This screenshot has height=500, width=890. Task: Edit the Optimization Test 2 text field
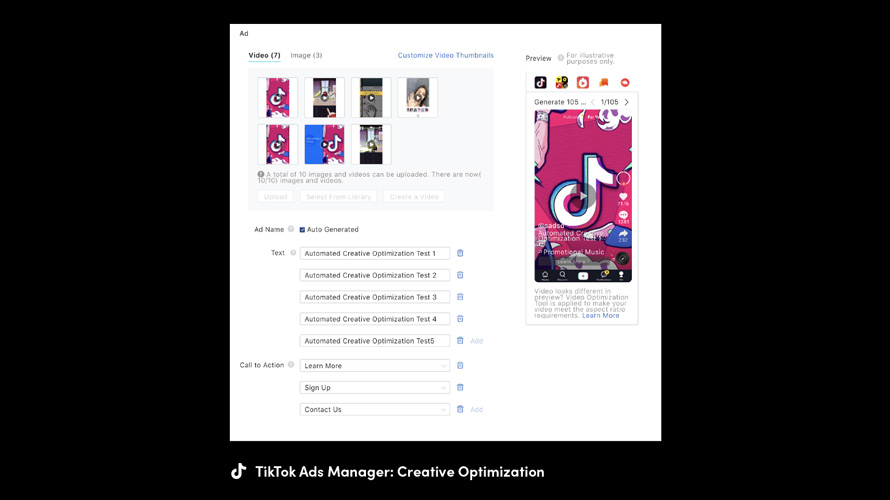click(375, 275)
